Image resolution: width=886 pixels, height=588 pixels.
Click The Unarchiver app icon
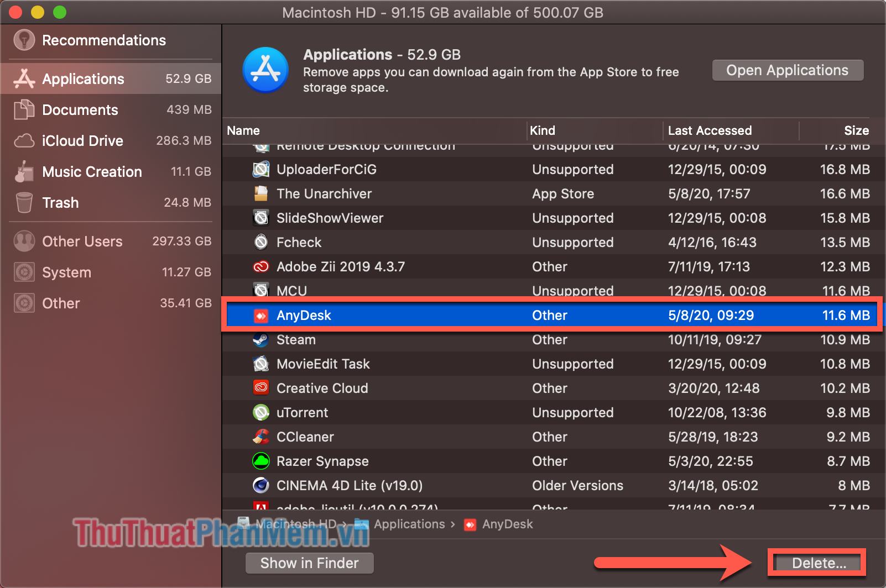[261, 193]
